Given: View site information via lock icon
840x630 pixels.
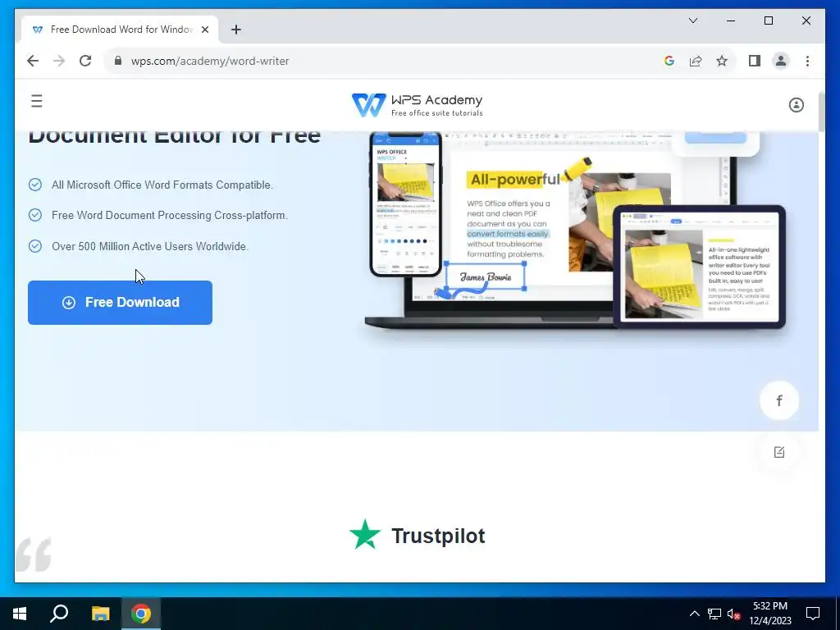Looking at the screenshot, I should pyautogui.click(x=118, y=61).
